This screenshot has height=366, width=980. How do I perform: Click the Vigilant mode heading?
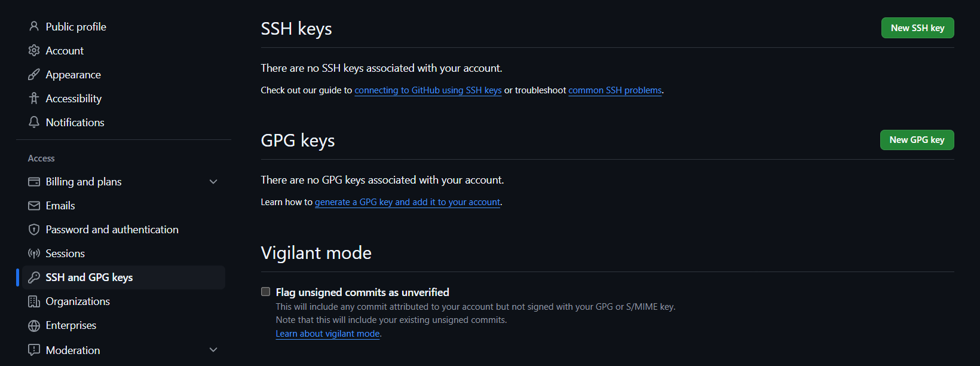pos(316,253)
